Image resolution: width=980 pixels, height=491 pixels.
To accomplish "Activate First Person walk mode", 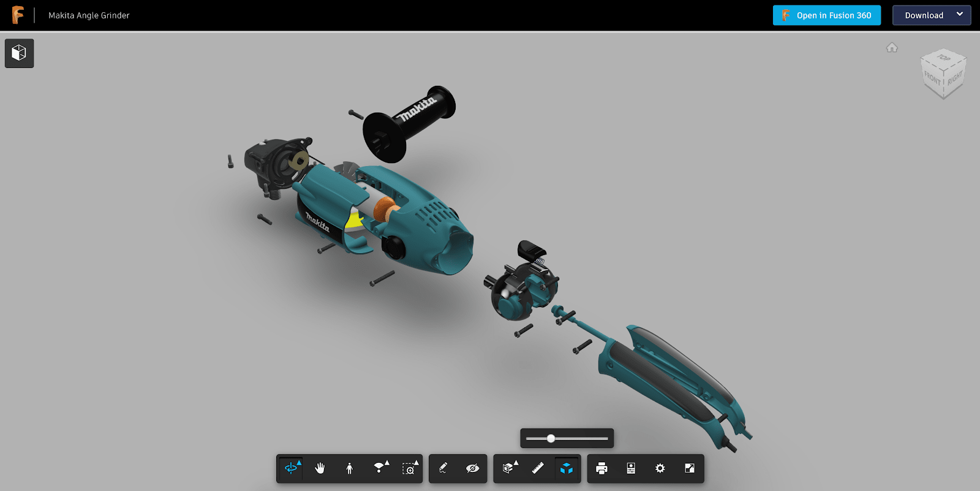I will (349, 468).
